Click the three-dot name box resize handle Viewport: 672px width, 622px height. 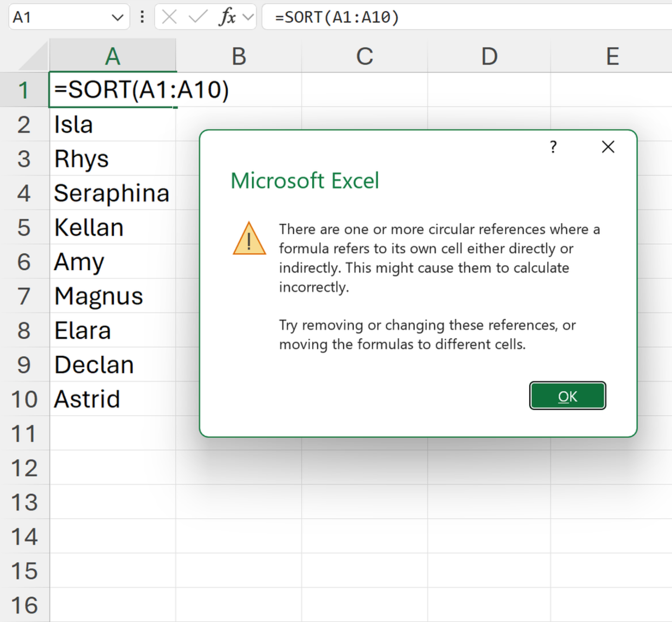pyautogui.click(x=142, y=17)
